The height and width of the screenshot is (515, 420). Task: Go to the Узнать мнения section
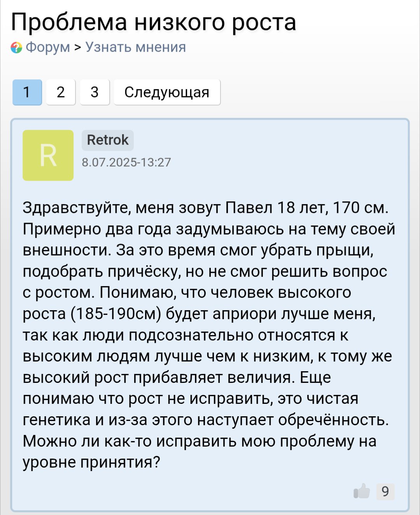[136, 47]
